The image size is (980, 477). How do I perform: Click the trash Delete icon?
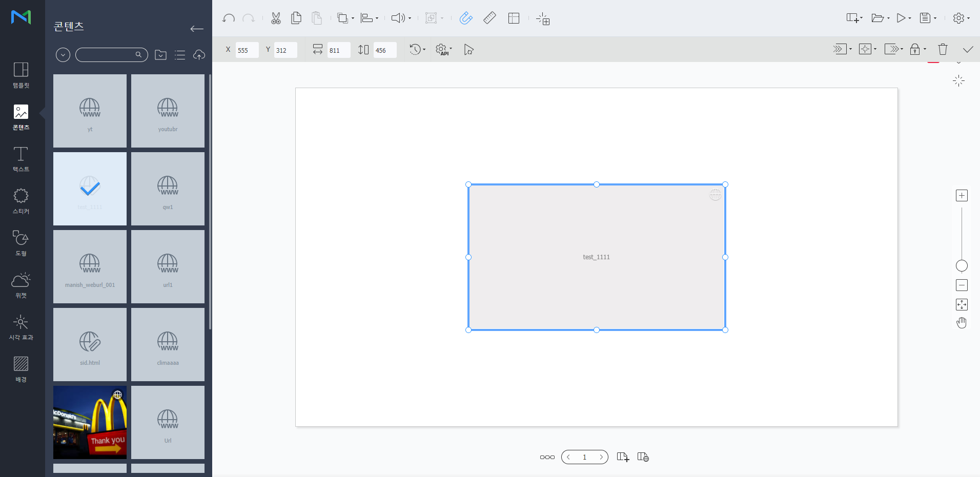pos(943,49)
